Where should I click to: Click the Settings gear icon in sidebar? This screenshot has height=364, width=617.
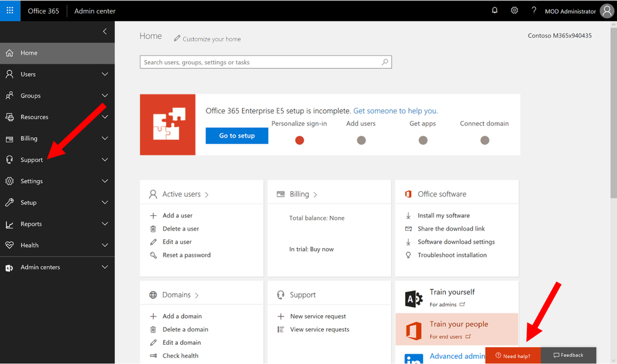click(x=9, y=181)
